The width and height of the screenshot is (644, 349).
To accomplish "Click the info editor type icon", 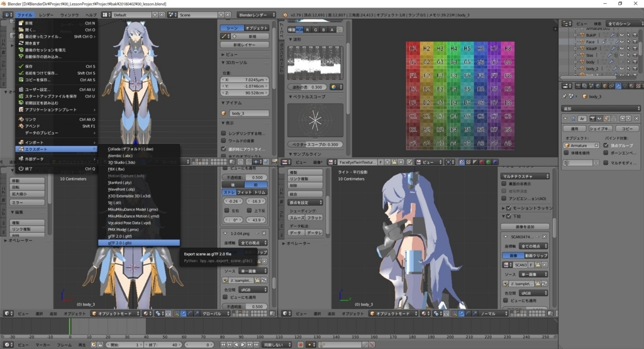I will point(8,15).
